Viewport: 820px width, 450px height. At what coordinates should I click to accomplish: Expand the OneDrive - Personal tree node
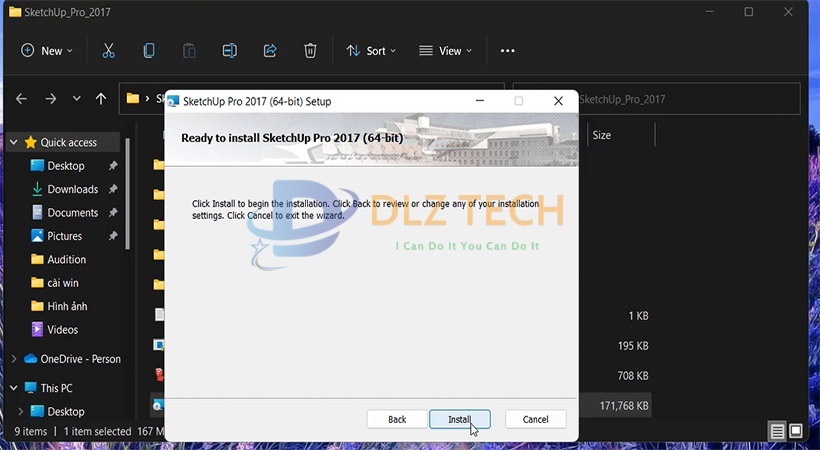(x=13, y=359)
